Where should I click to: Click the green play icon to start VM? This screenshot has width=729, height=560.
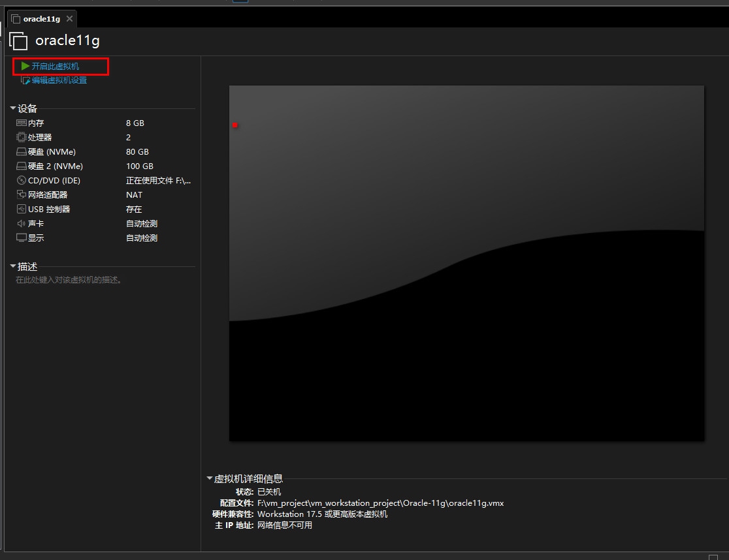pos(25,66)
